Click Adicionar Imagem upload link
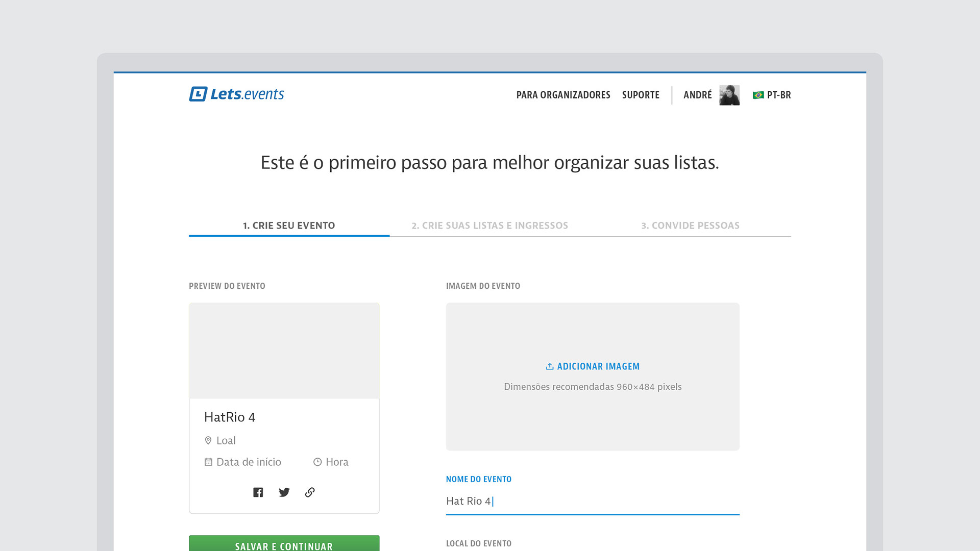Screen dimensions: 980x551 click(x=598, y=366)
